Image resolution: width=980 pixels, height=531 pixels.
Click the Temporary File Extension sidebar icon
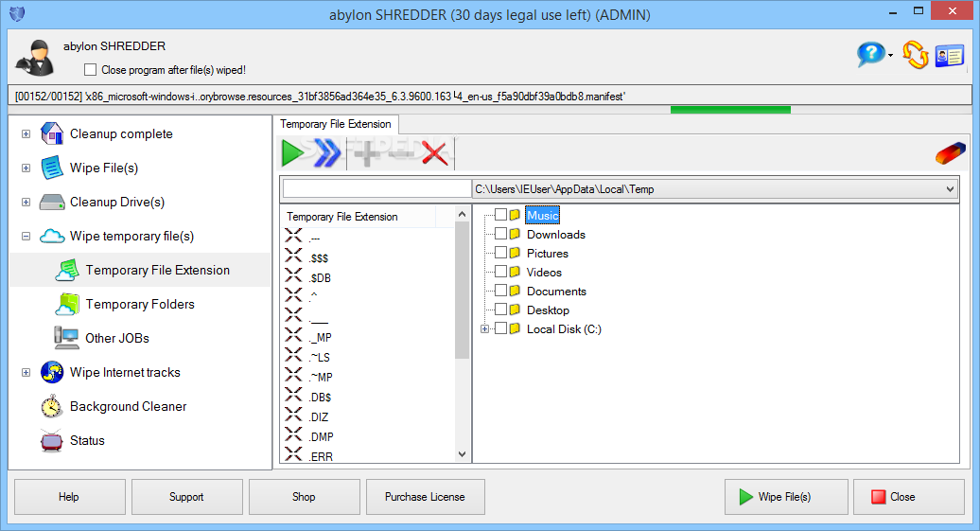coord(67,270)
